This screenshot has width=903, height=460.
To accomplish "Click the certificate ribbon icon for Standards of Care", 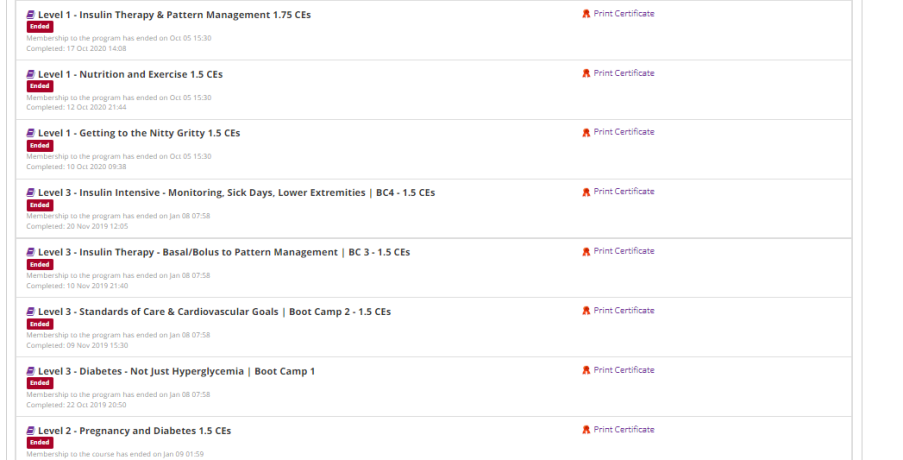I will 586,311.
